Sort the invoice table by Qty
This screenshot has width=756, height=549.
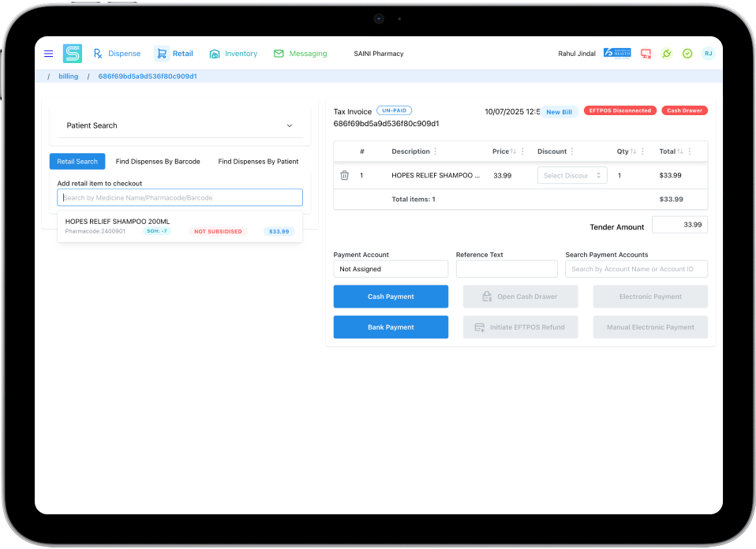pos(633,151)
